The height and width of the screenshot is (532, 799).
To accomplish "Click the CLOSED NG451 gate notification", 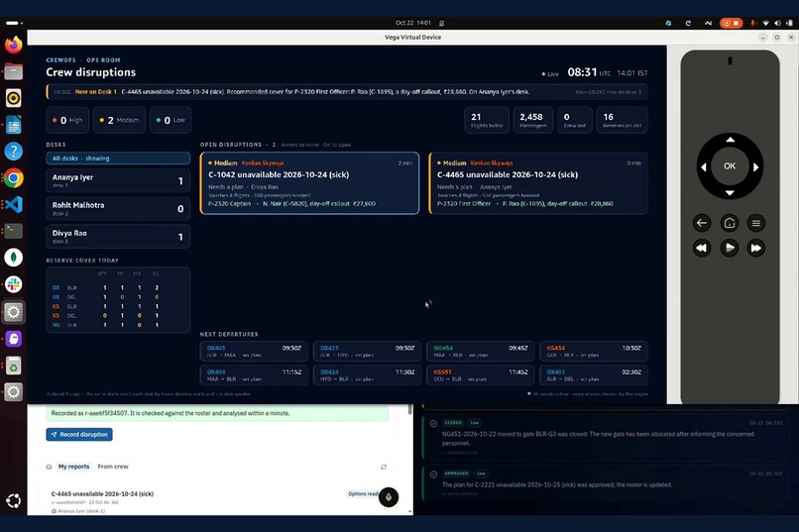I will coord(605,437).
